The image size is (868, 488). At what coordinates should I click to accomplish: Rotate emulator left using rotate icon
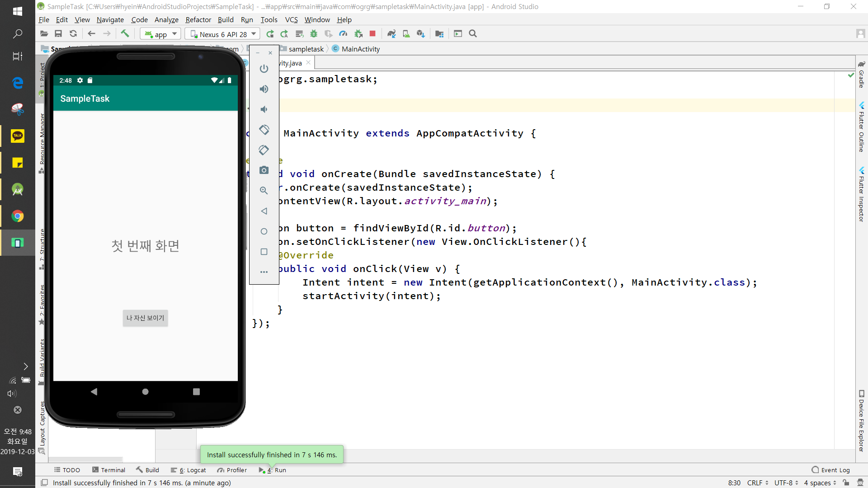point(264,130)
